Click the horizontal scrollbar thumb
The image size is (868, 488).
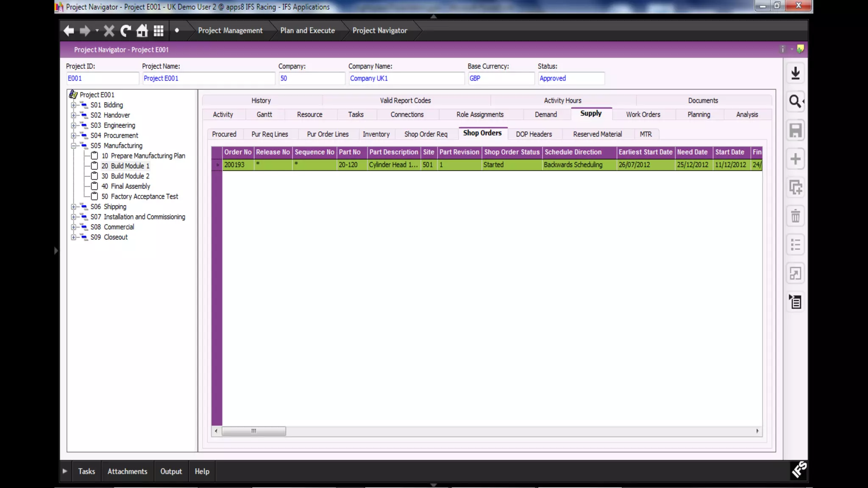coord(253,431)
